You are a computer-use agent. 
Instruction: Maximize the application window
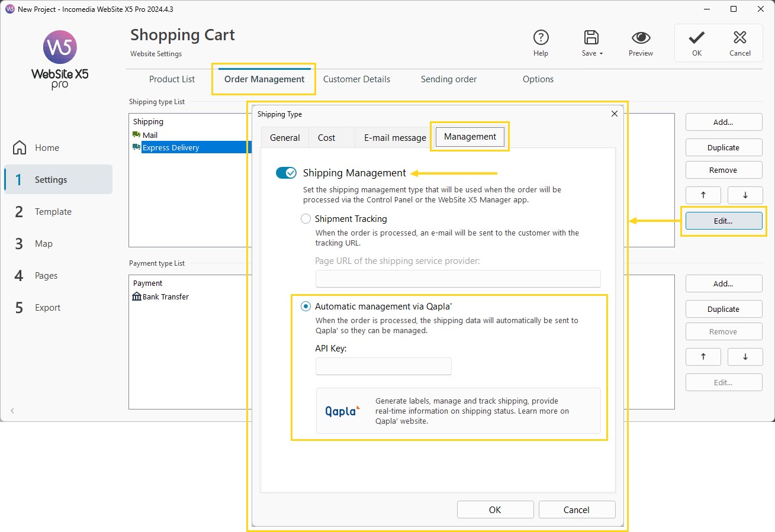coord(734,9)
